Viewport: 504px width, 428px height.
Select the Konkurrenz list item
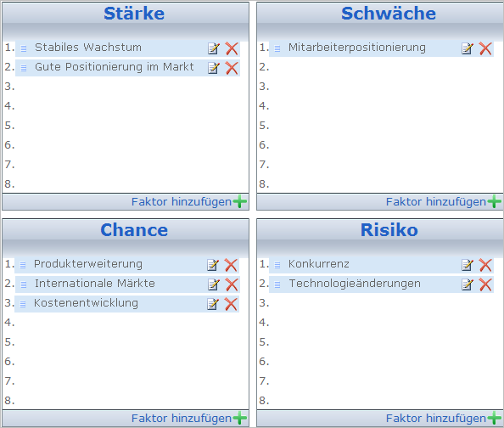(381, 265)
